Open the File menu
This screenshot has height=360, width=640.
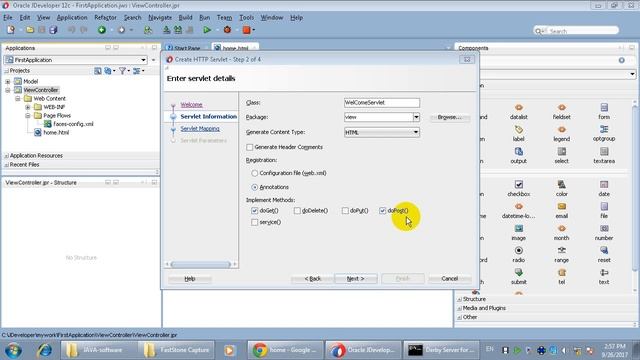coord(8,18)
